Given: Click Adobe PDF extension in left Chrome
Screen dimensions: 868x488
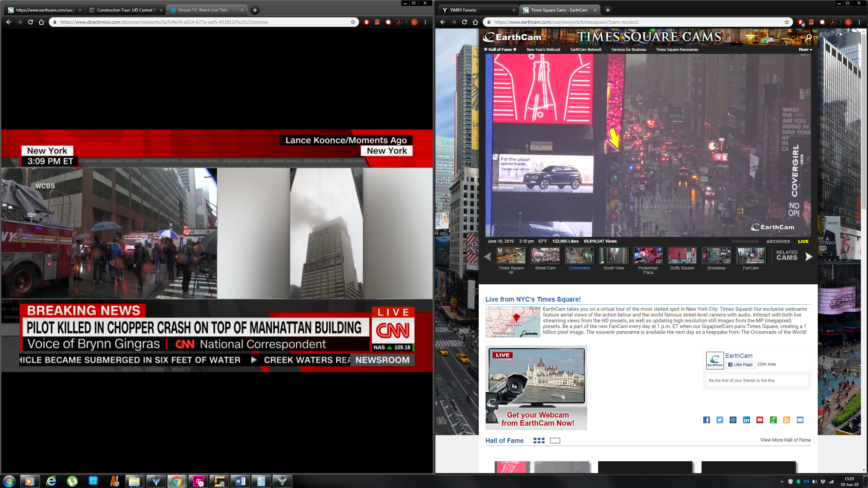Looking at the screenshot, I should (x=399, y=22).
